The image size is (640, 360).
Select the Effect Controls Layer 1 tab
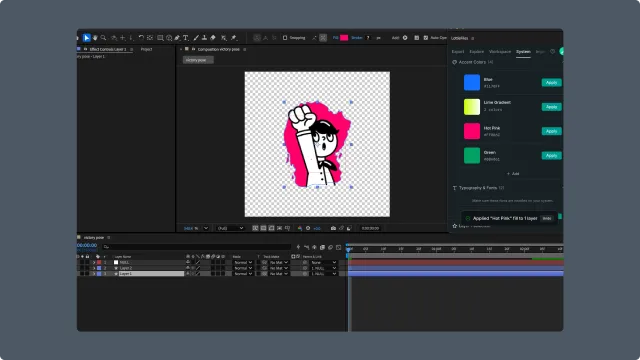pos(108,49)
